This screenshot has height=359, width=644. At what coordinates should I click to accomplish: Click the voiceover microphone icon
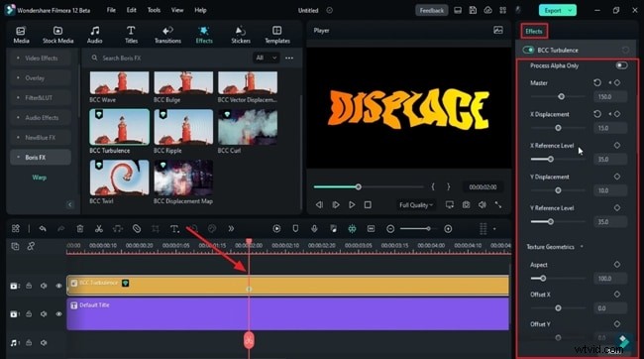tap(314, 229)
